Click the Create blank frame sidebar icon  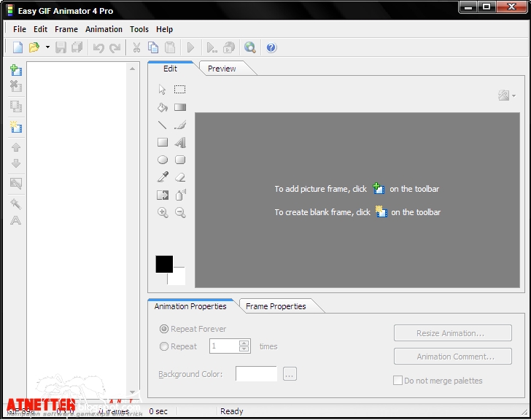16,127
